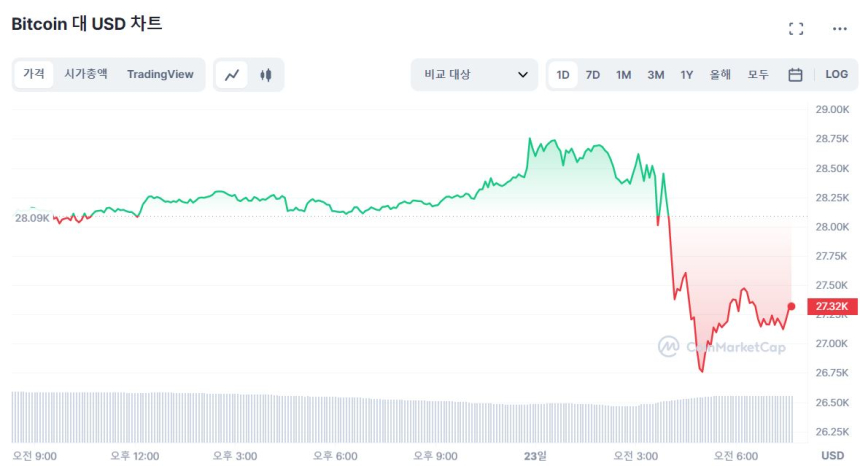Switch to line chart view
Image resolution: width=860 pixels, height=466 pixels.
click(233, 75)
